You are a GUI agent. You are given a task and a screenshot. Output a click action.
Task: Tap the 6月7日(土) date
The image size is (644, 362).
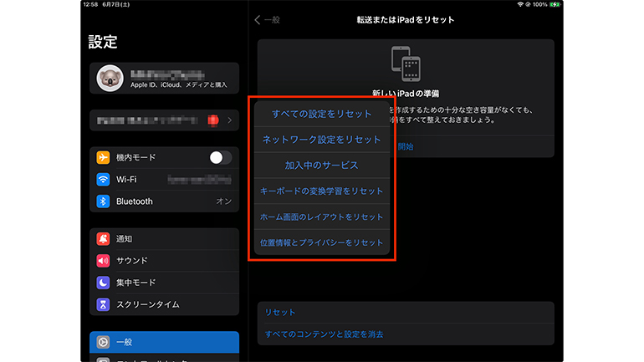pos(115,4)
